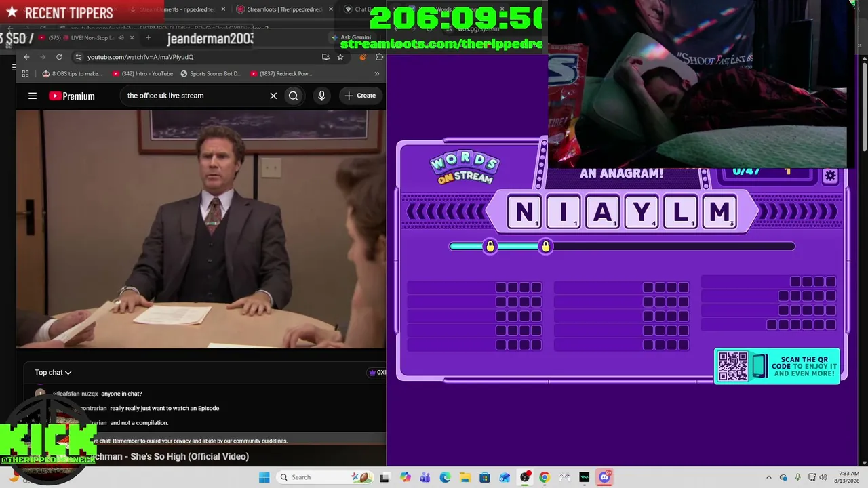Select the letter N tile
The height and width of the screenshot is (488, 868).
point(524,212)
